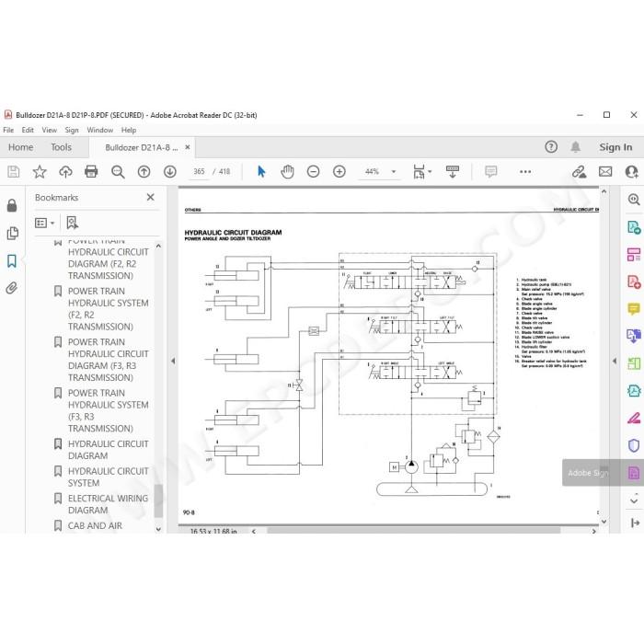The width and height of the screenshot is (644, 644).
Task: Share a link to file
Action: [579, 171]
